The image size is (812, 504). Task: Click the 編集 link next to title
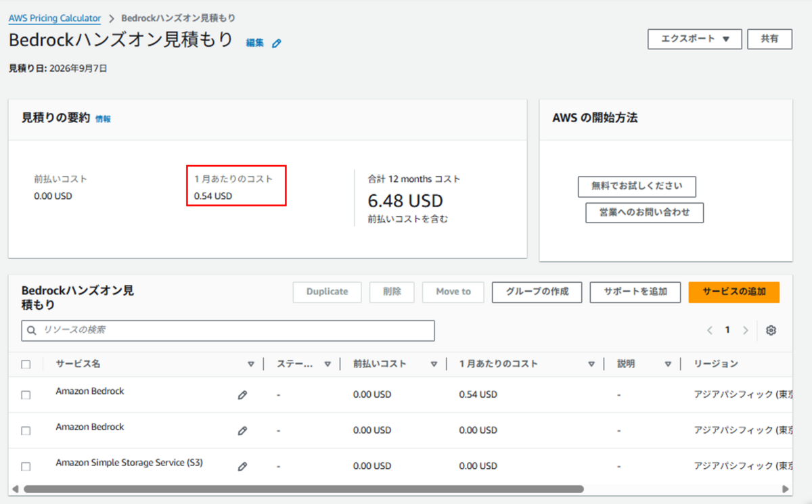coord(255,43)
